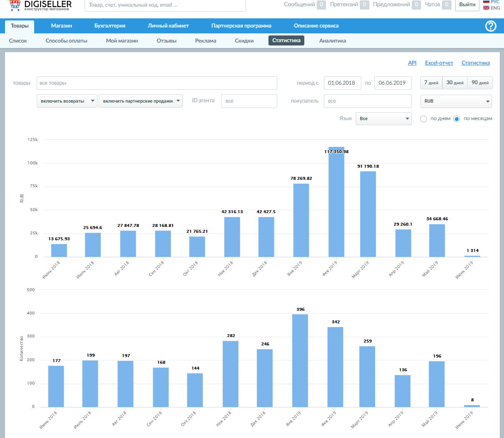Select the 'по дням' radio button

click(x=424, y=119)
